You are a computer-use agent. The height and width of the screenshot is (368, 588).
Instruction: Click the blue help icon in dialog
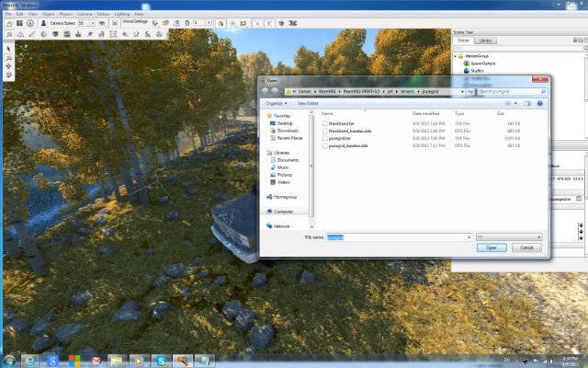click(x=540, y=103)
